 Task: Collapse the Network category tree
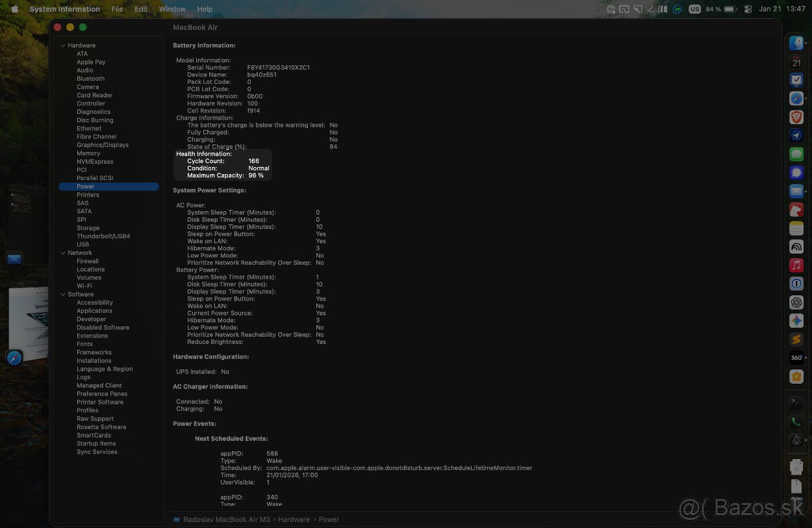(63, 253)
